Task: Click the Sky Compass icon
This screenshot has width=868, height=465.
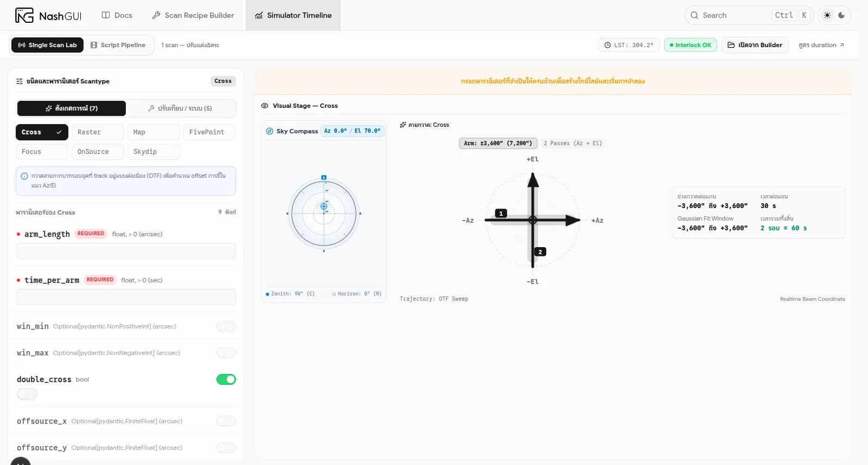Action: [x=270, y=131]
